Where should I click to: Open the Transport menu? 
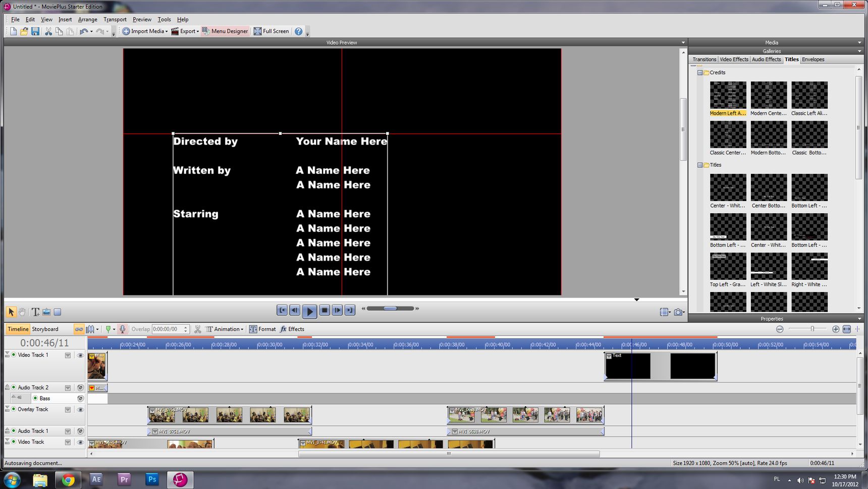[x=115, y=19]
